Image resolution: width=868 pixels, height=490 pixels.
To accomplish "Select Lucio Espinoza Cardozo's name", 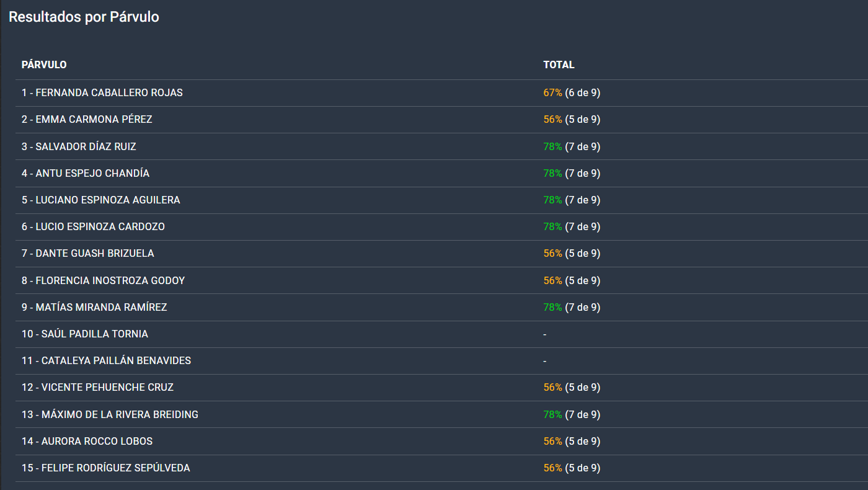I will click(x=93, y=227).
